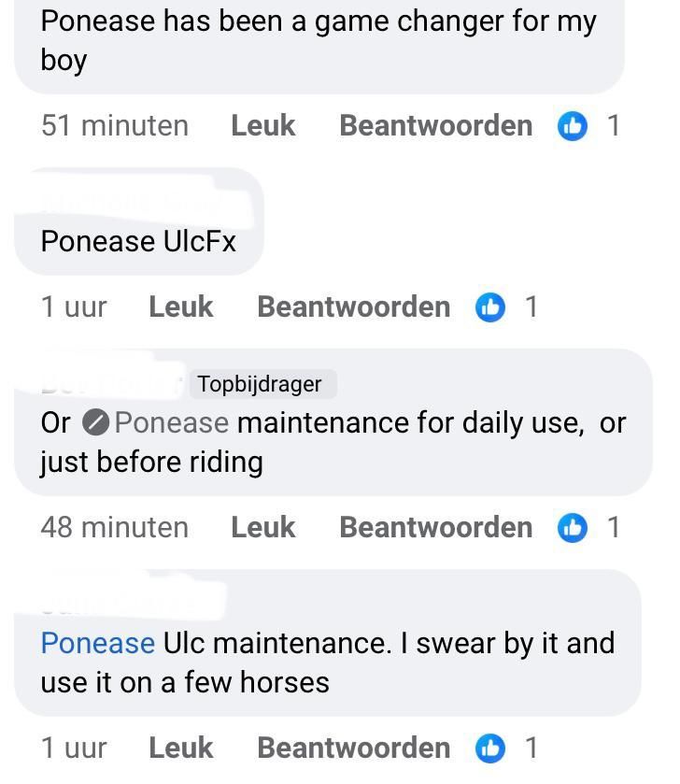Click like reaction icon on 51 minuten comment
This screenshot has width=680, height=784.
572,126
